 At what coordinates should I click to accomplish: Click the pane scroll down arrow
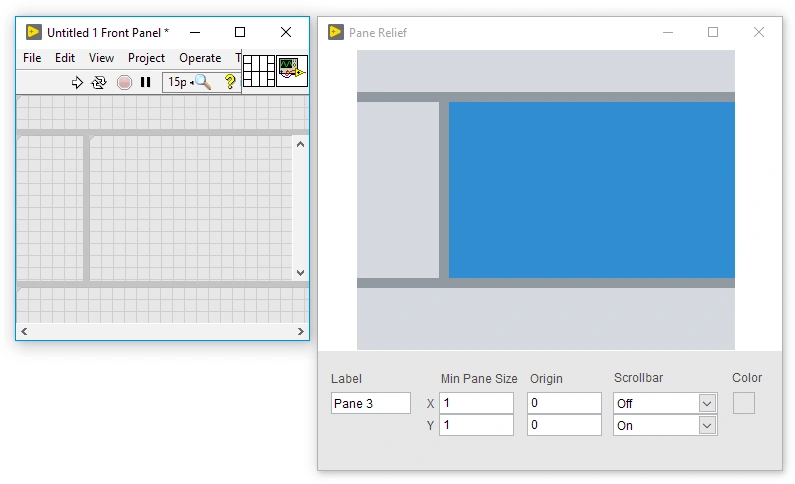tap(300, 273)
